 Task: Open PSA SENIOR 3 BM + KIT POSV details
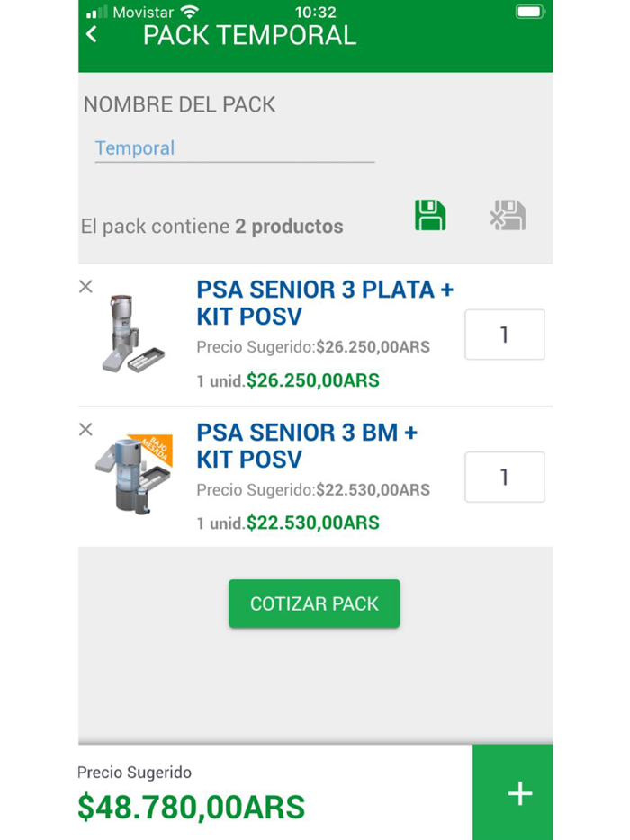click(306, 446)
